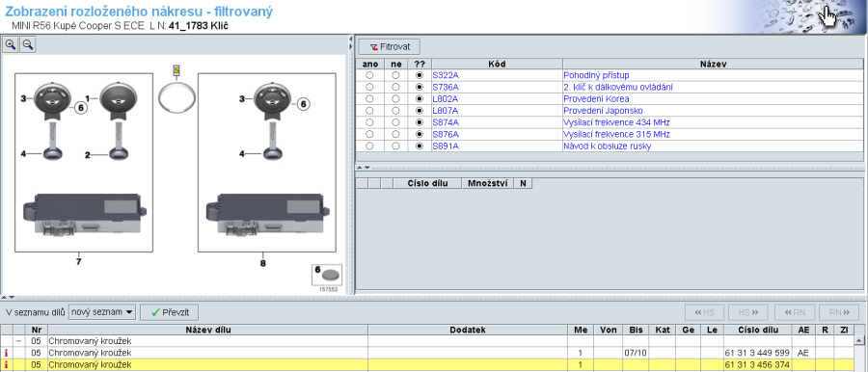The width and height of the screenshot is (868, 372).
Task: Click the forward 'RN»' navigation button
Action: click(838, 312)
